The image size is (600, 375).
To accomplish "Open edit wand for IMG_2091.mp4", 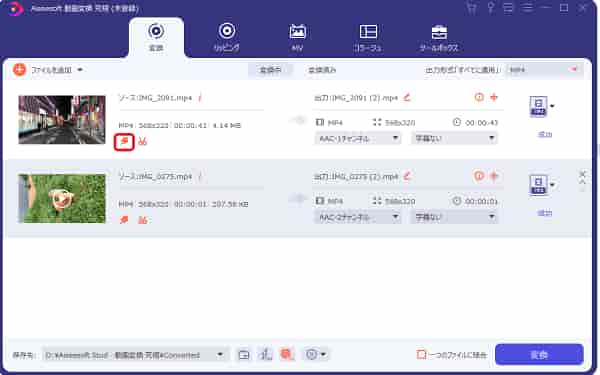I will click(x=124, y=142).
